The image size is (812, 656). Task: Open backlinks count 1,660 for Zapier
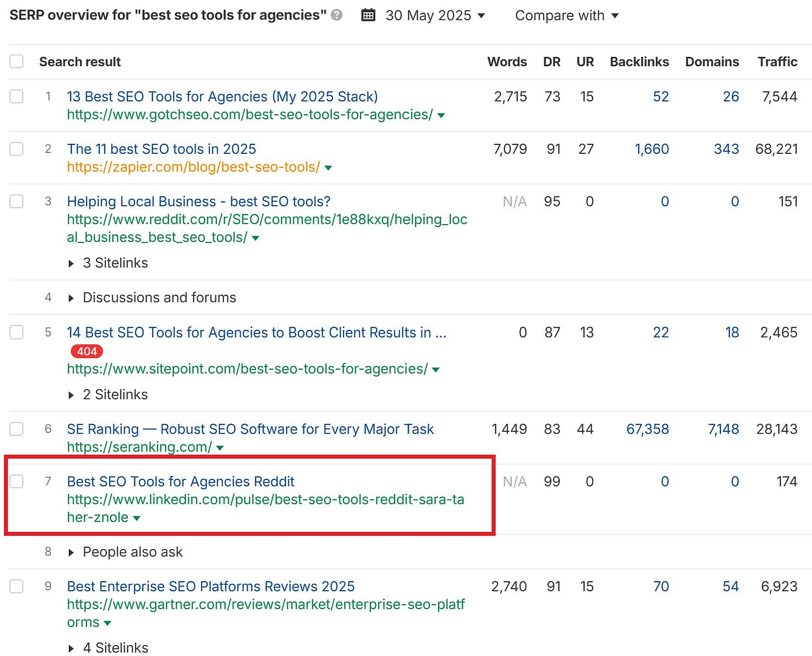tap(652, 149)
